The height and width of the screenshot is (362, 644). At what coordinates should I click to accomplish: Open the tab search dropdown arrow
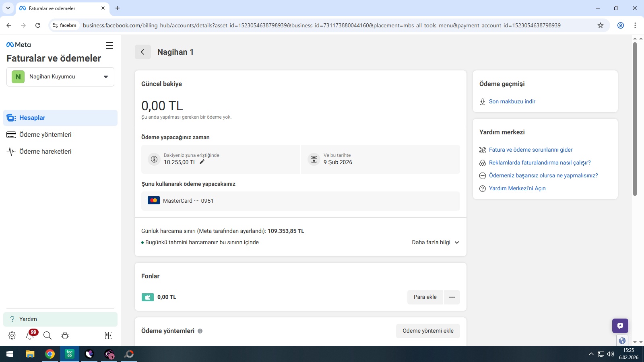(x=8, y=8)
